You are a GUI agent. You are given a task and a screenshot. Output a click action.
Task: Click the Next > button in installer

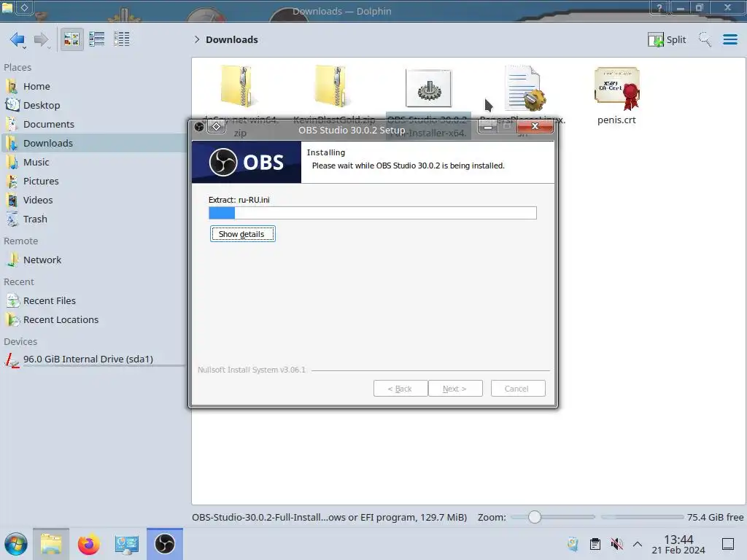pyautogui.click(x=455, y=389)
